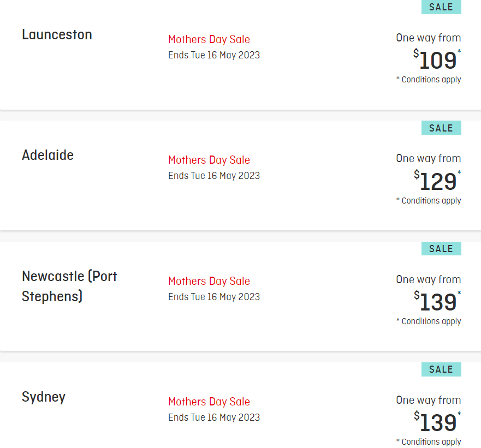
Task: Open Mothers Day Sale link for Sydney
Action: click(x=209, y=402)
